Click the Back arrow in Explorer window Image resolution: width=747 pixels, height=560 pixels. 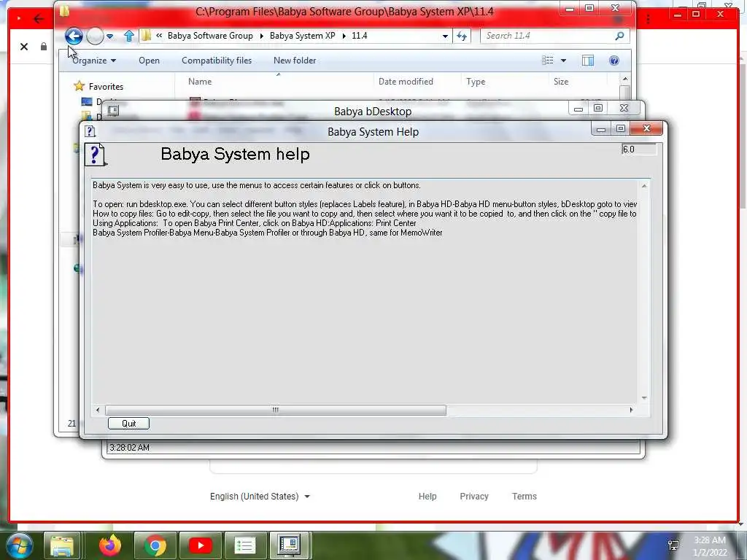[74, 36]
